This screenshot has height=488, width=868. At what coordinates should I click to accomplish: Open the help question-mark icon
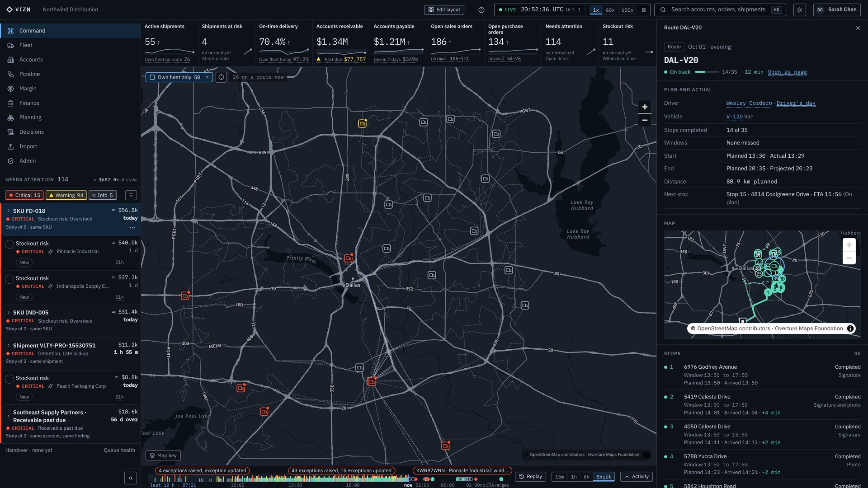coord(481,10)
